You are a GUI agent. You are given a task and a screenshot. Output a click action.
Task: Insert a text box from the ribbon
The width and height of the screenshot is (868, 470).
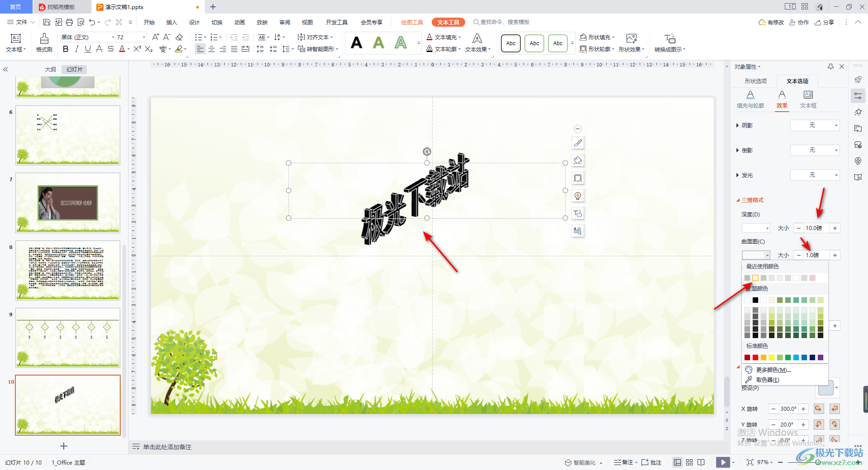pyautogui.click(x=16, y=43)
